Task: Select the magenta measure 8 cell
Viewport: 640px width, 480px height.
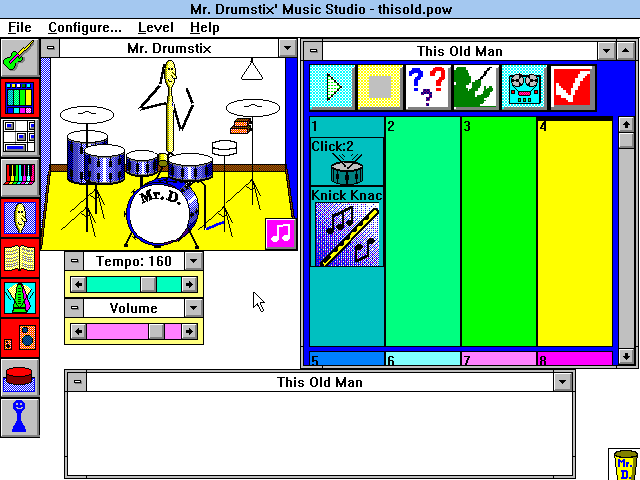Action: coord(575,358)
